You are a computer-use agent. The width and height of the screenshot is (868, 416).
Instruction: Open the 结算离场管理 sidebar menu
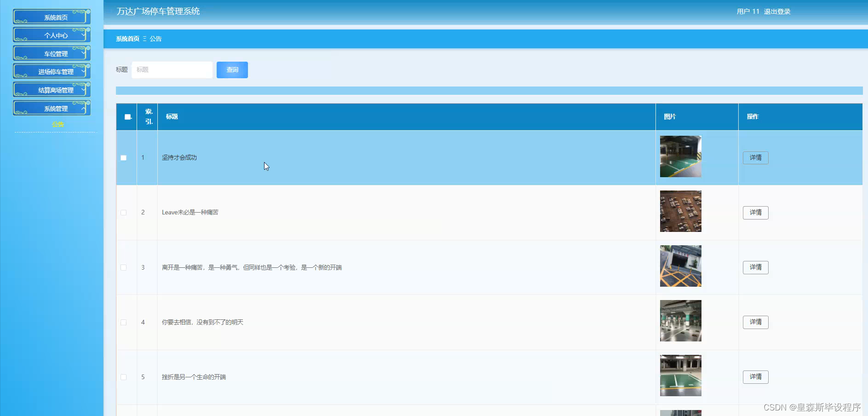pyautogui.click(x=52, y=90)
